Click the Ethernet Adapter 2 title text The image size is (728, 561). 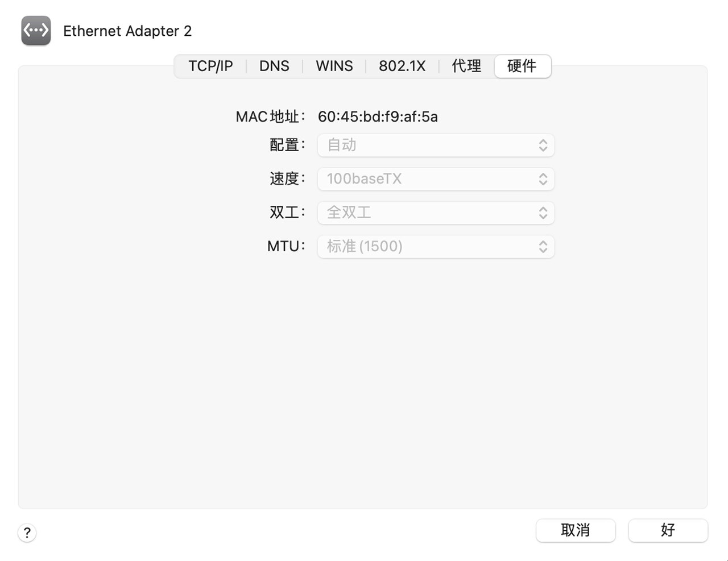click(x=127, y=31)
